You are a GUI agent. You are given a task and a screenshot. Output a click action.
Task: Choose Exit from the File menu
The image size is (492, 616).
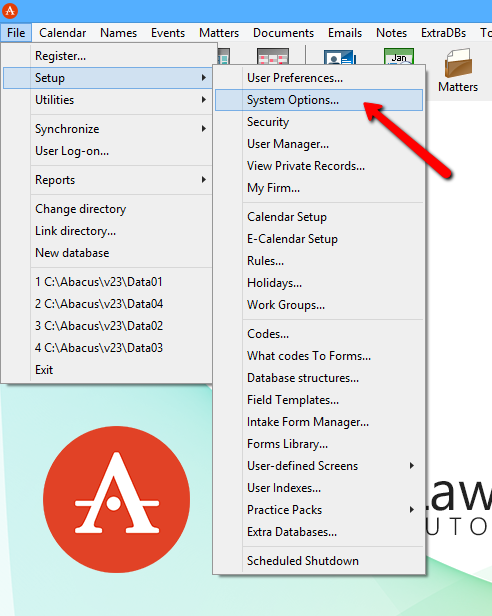coord(108,370)
